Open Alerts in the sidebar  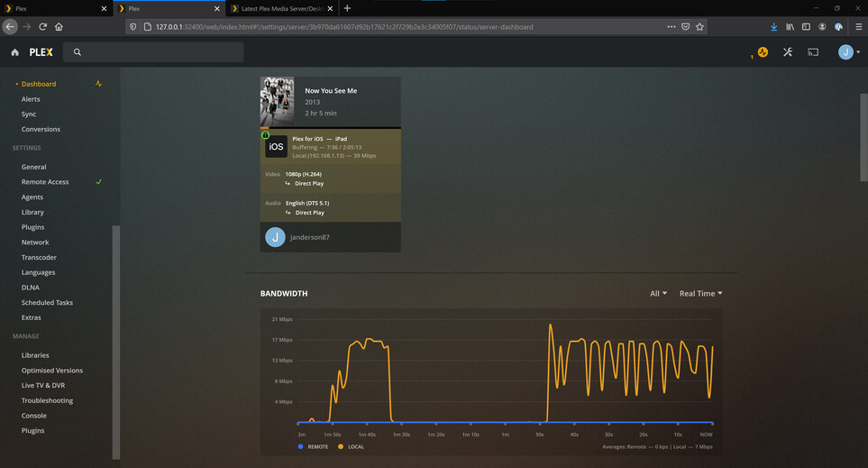pos(31,99)
